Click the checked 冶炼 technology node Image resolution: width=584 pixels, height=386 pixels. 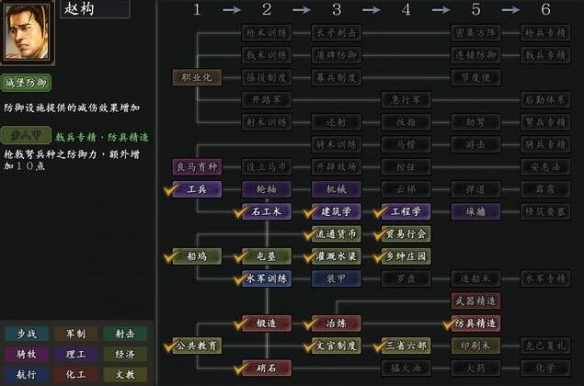click(x=336, y=323)
